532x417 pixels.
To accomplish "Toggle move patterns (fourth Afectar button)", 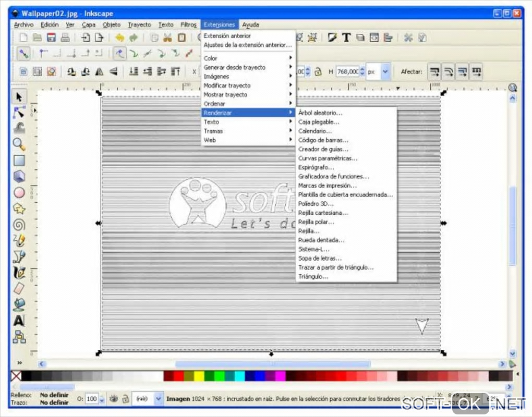I will pyautogui.click(x=476, y=71).
